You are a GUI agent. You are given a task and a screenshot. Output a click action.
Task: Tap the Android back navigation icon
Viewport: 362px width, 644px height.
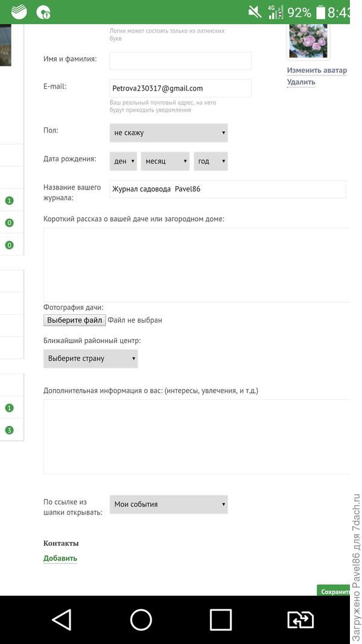click(x=62, y=619)
